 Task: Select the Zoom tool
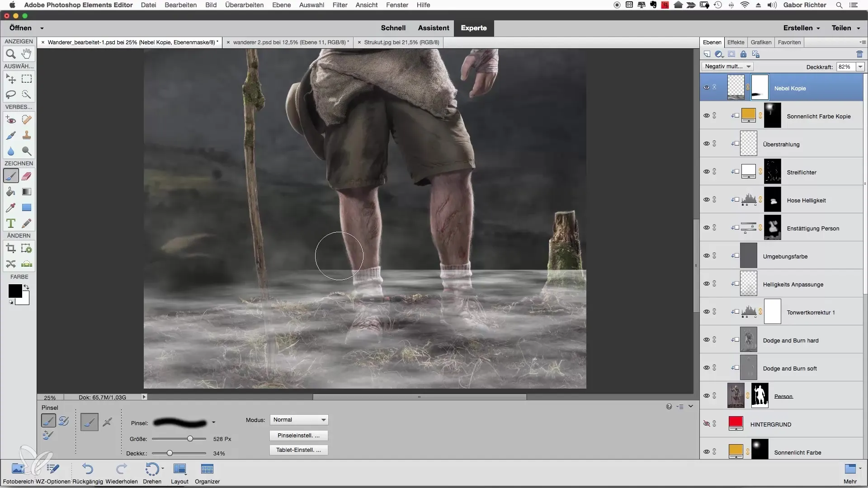(x=11, y=54)
